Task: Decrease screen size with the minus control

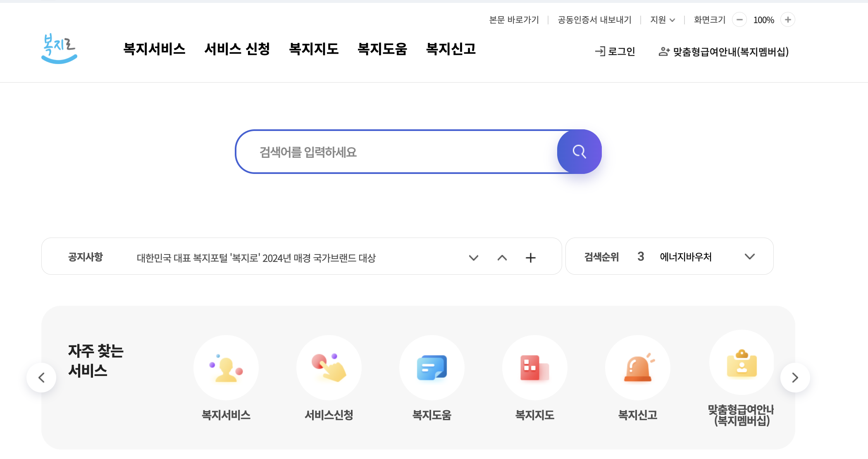Action: 739,19
